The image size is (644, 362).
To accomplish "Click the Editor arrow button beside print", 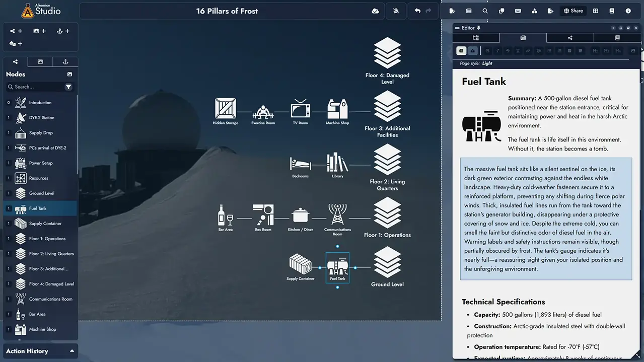I will [x=613, y=28].
